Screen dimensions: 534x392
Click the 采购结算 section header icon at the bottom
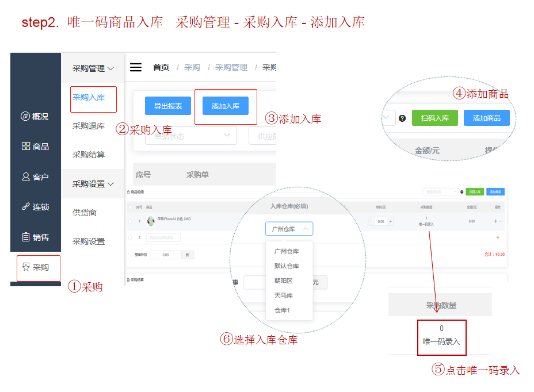click(x=128, y=280)
